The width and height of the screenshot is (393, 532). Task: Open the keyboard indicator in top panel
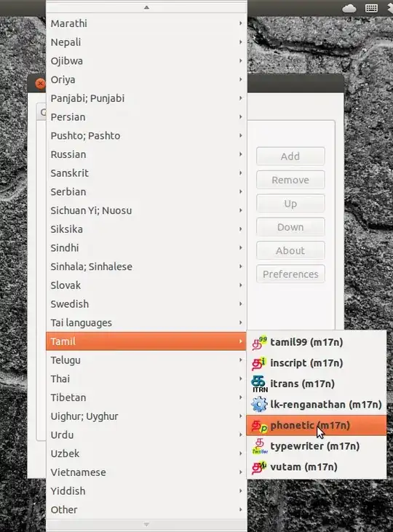pos(371,8)
